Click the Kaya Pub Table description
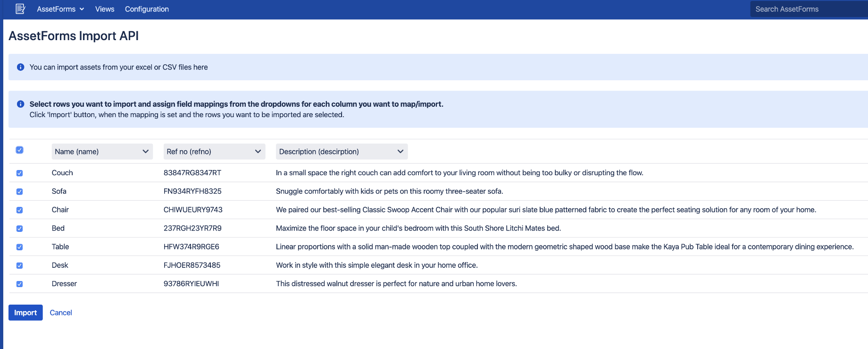The image size is (868, 349). tap(565, 247)
